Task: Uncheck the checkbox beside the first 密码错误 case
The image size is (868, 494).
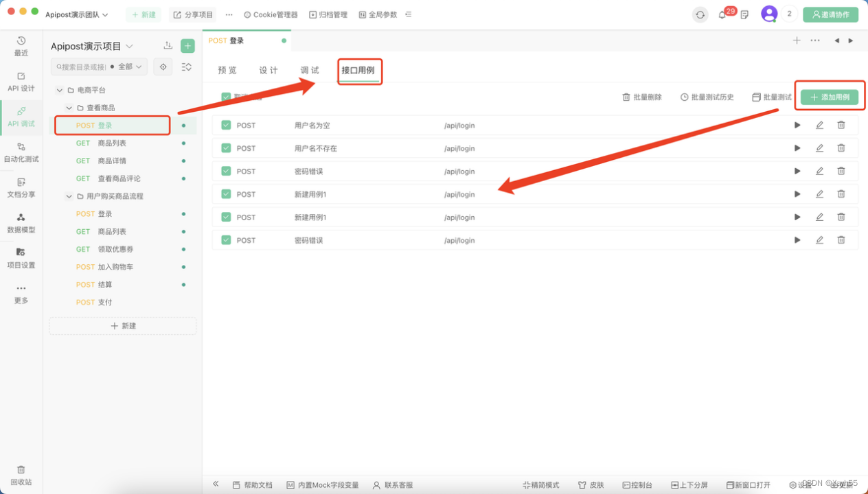Action: 227,171
